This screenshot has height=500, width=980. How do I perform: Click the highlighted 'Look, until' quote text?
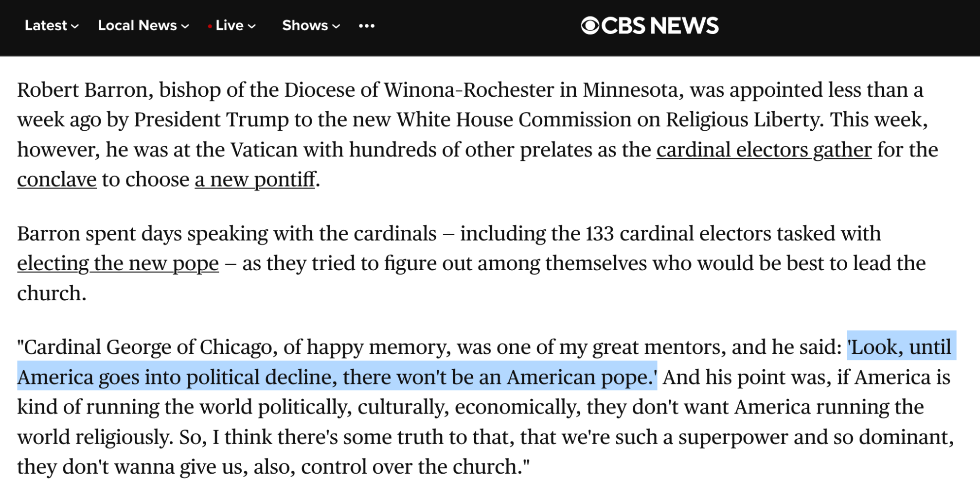(x=900, y=347)
